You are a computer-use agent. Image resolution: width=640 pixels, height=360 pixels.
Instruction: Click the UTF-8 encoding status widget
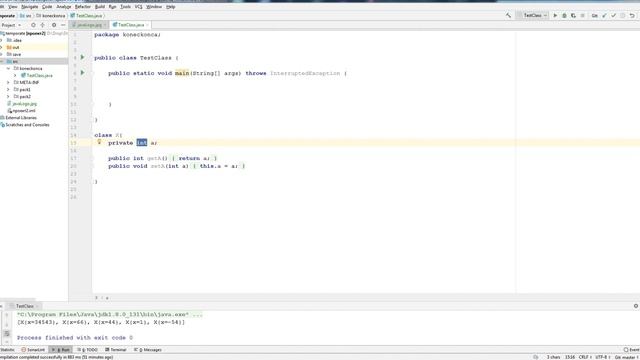click(x=603, y=357)
